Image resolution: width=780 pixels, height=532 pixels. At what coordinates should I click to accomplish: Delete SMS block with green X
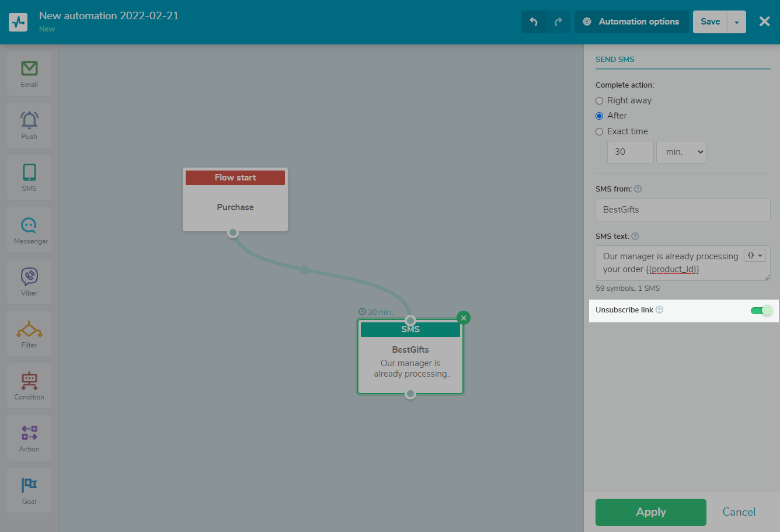(x=464, y=318)
